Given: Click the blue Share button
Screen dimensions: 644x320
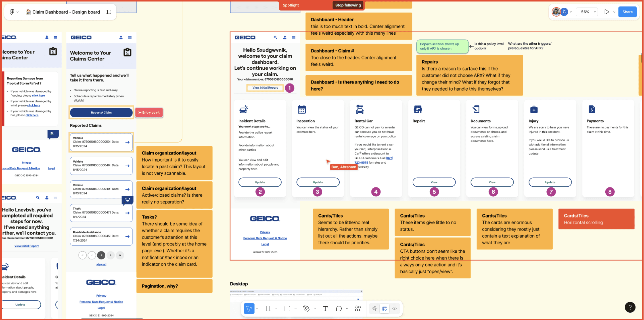Looking at the screenshot, I should 627,12.
